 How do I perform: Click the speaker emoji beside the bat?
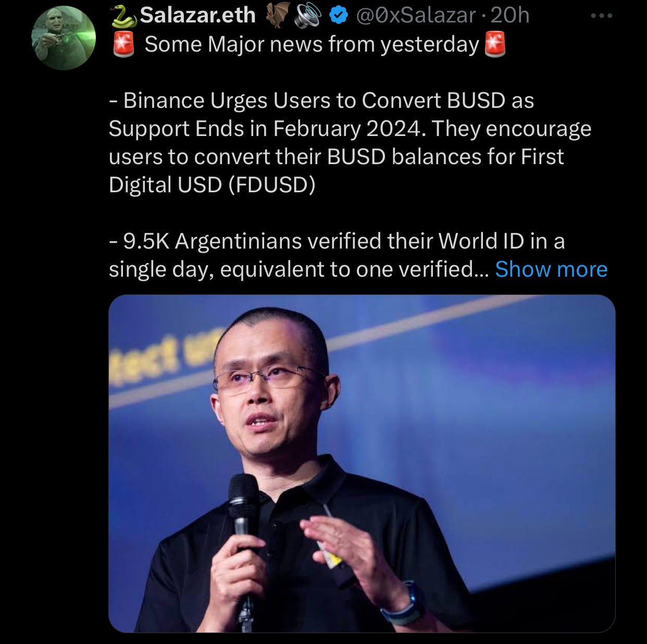click(x=308, y=16)
